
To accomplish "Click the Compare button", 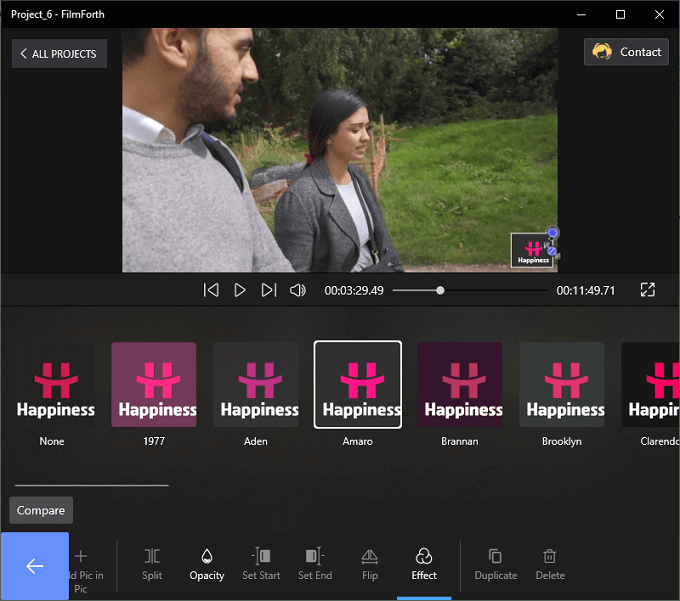I will 41,510.
